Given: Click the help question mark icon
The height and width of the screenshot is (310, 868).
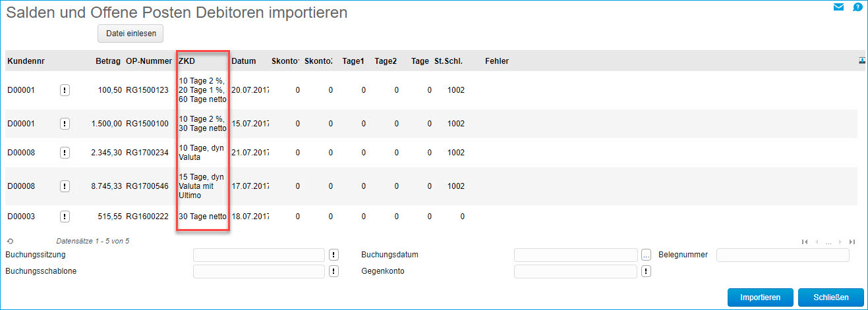Looking at the screenshot, I should coord(857,8).
